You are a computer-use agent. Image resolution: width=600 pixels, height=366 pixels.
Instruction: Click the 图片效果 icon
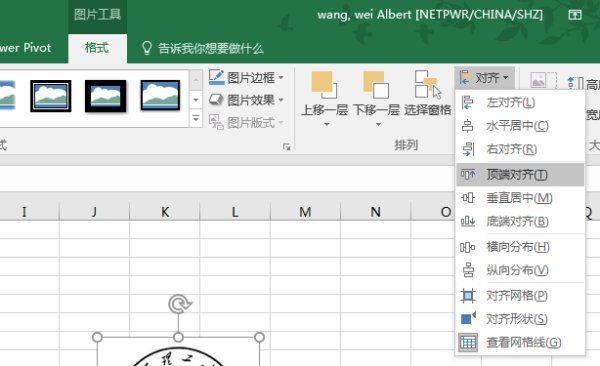216,100
